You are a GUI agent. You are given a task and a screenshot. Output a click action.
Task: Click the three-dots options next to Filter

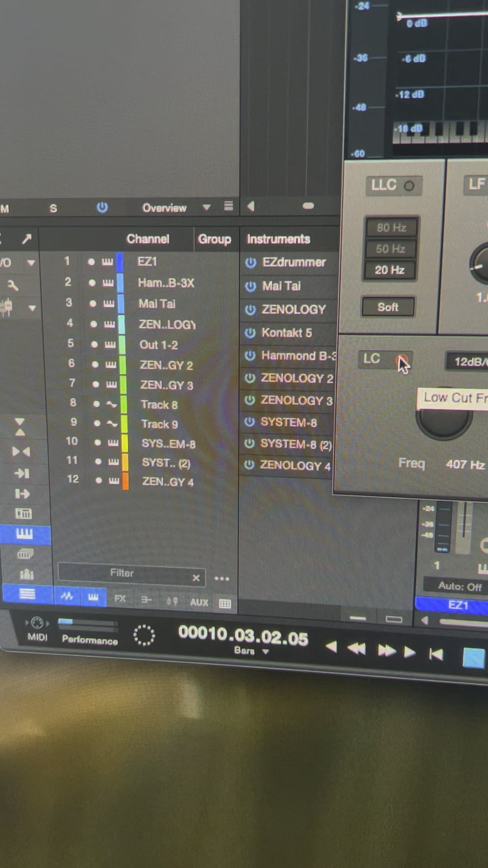tap(221, 579)
